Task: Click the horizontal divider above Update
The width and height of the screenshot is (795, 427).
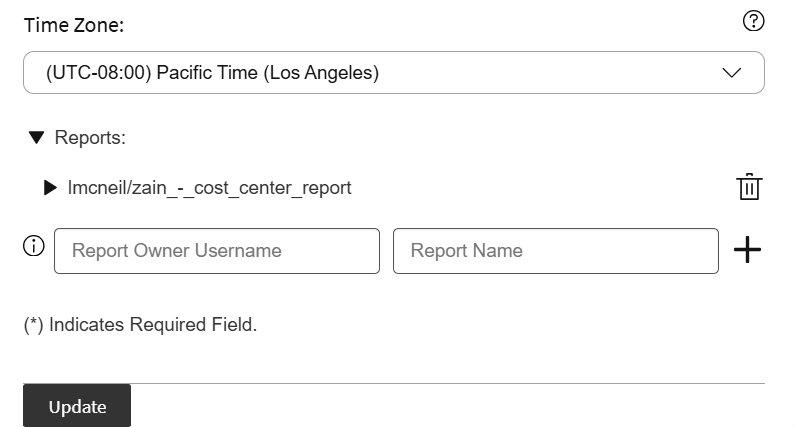Action: pyautogui.click(x=393, y=382)
